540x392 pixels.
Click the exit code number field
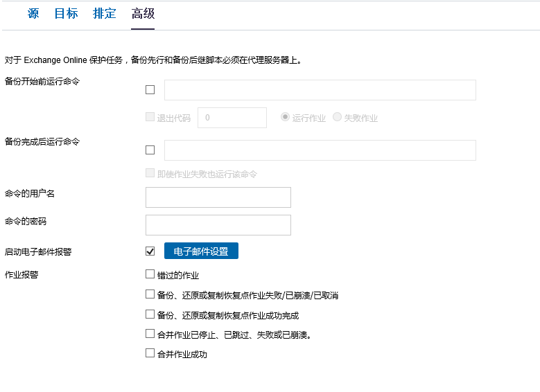coord(232,118)
